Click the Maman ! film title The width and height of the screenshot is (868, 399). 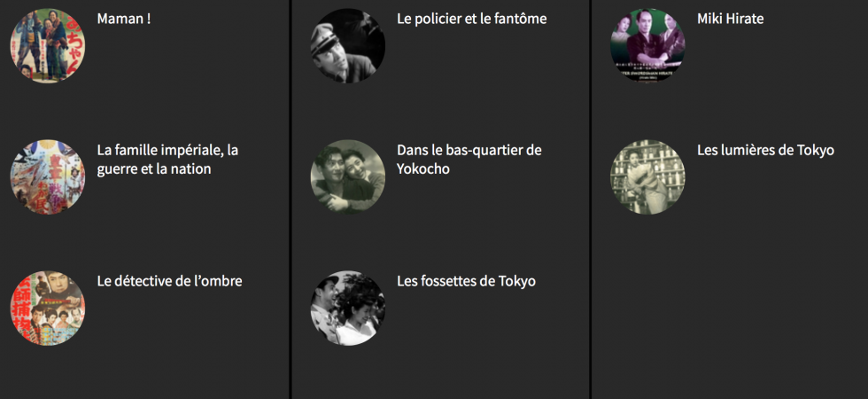[124, 19]
